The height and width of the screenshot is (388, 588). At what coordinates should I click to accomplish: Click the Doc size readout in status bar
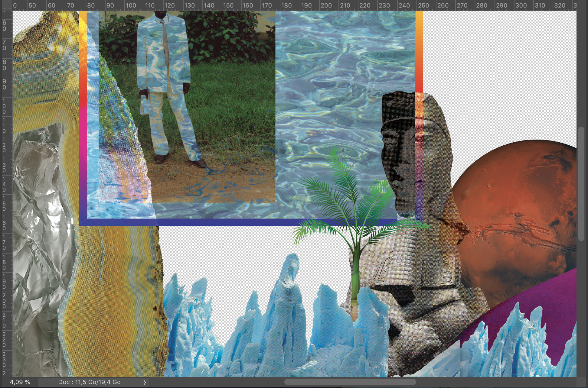[x=90, y=382]
